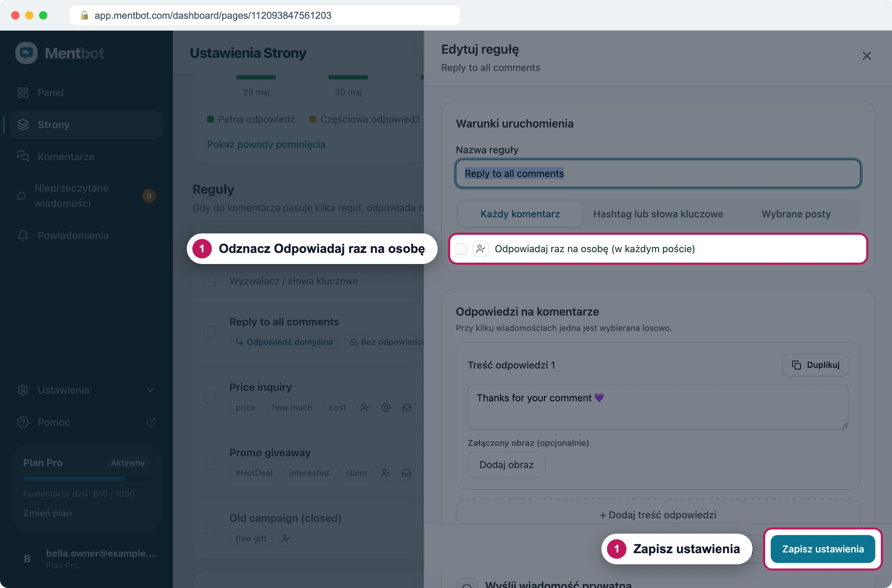Toggle the select-all rules checkbox
Image resolution: width=892 pixels, height=588 pixels.
(x=209, y=281)
